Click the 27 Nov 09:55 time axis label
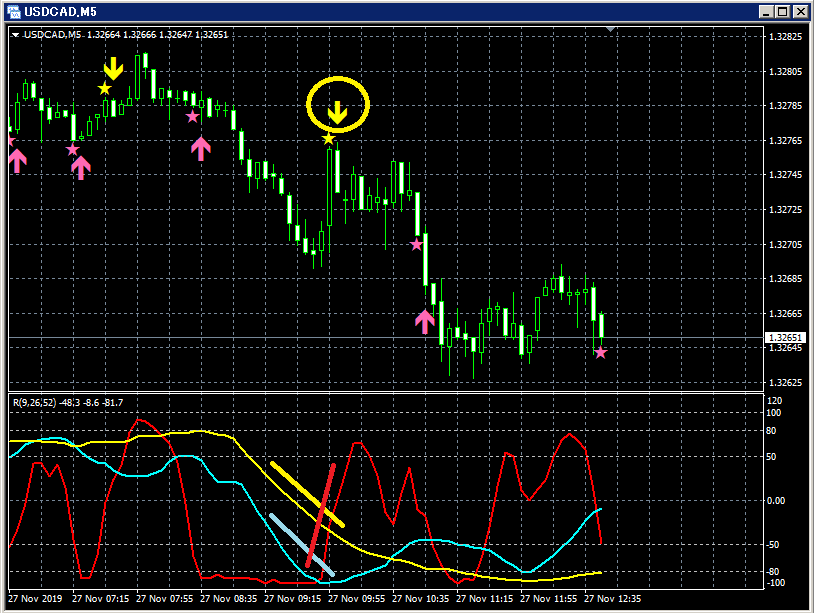 [357, 598]
